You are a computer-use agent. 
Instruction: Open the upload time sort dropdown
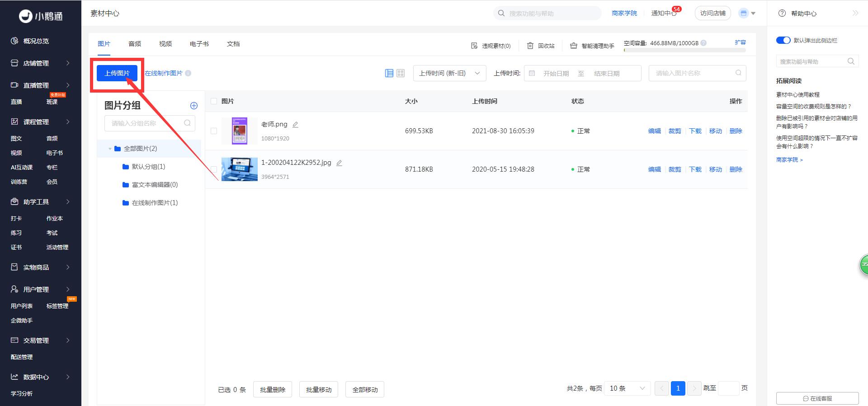pos(449,73)
